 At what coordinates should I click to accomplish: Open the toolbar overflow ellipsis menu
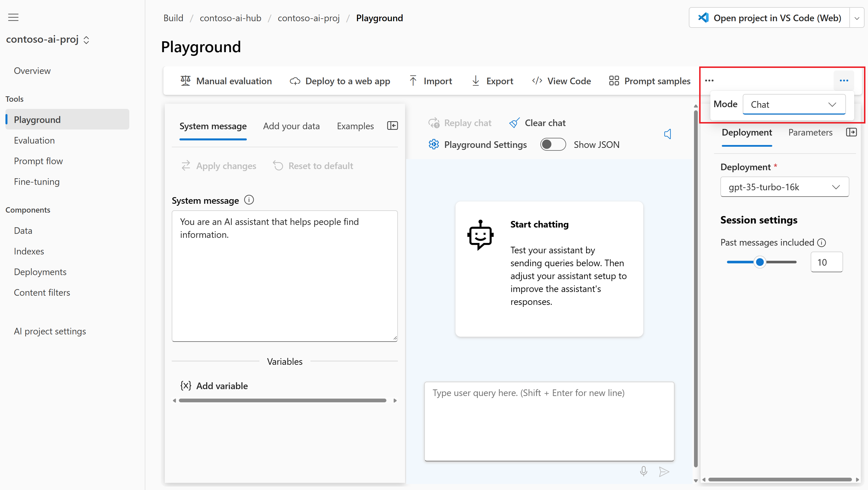coord(709,81)
